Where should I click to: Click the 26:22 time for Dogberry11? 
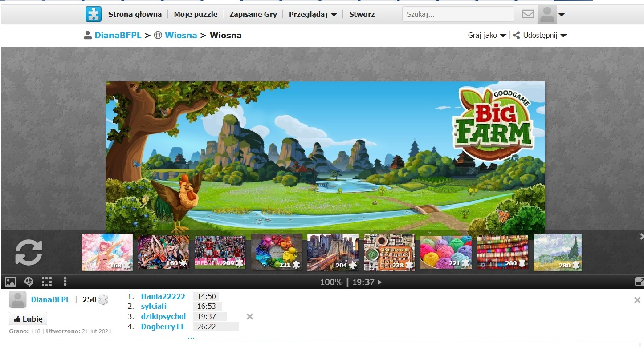(x=207, y=327)
